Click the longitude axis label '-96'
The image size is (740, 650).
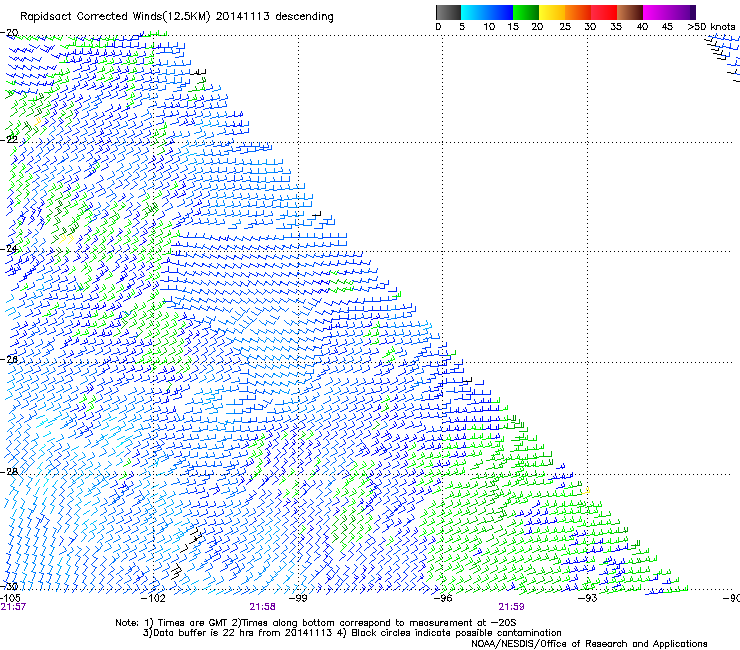coord(443,598)
